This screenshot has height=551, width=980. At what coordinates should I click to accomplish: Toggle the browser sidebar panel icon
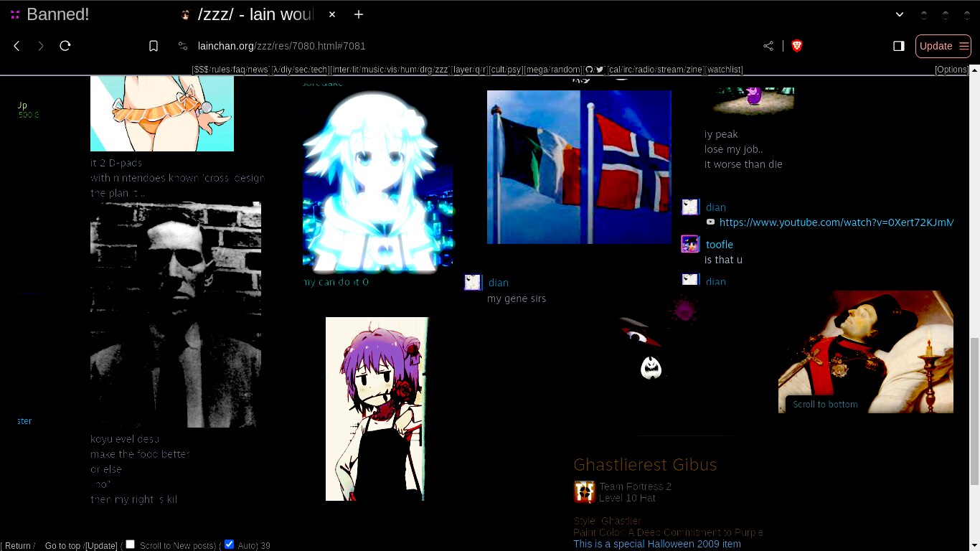(x=898, y=46)
